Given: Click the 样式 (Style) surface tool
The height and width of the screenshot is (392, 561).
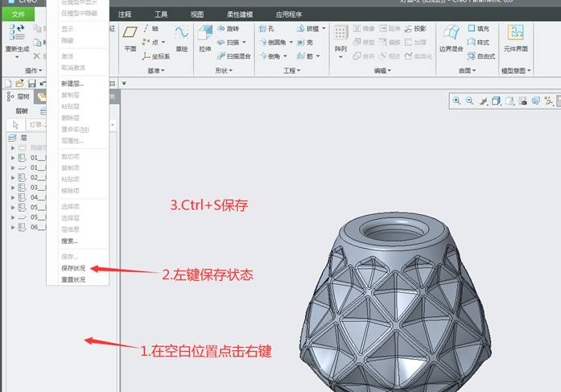Looking at the screenshot, I should click(x=478, y=42).
